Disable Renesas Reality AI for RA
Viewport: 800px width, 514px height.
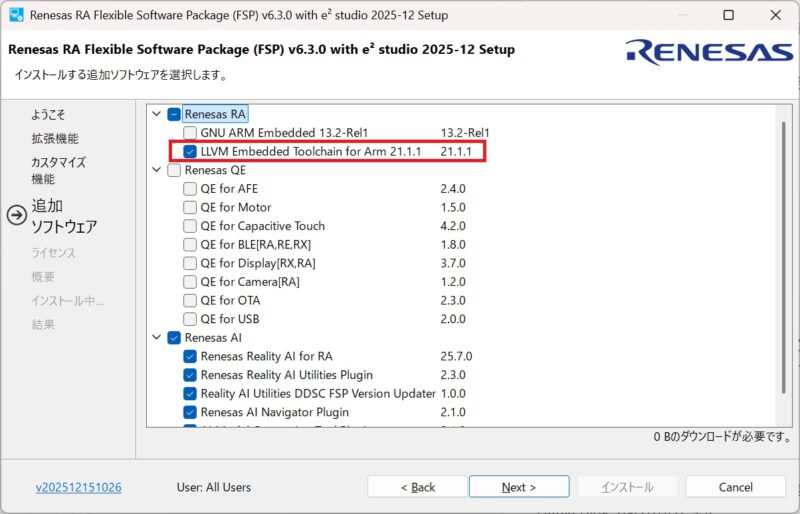pyautogui.click(x=190, y=356)
